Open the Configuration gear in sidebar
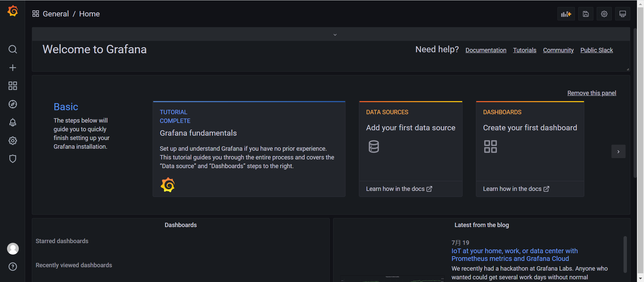 click(13, 141)
